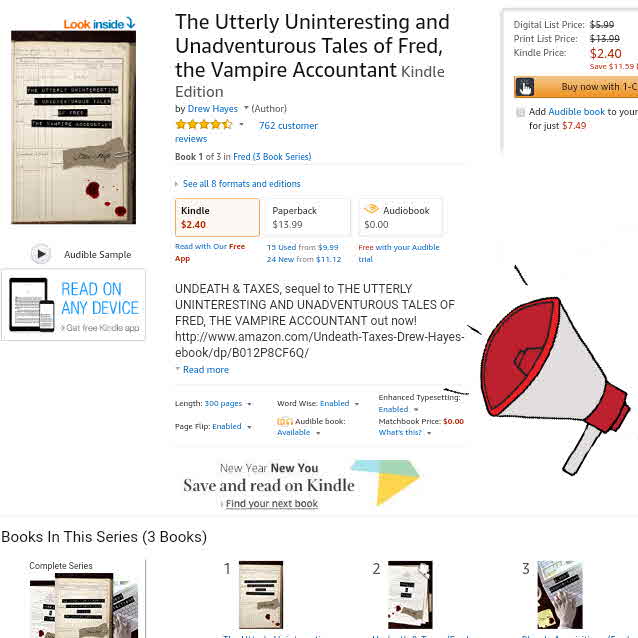638x638 pixels.
Task: Click the Look inside arrow icon
Action: tap(130, 23)
